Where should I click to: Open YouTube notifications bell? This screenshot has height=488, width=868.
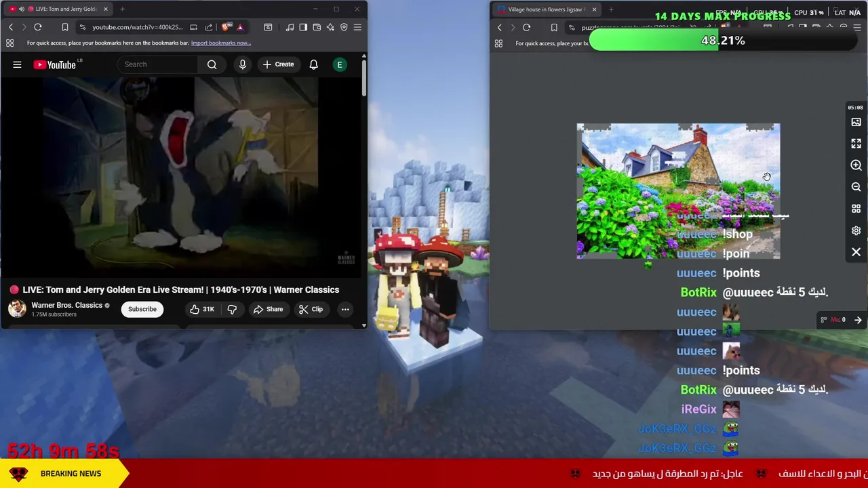tap(313, 64)
